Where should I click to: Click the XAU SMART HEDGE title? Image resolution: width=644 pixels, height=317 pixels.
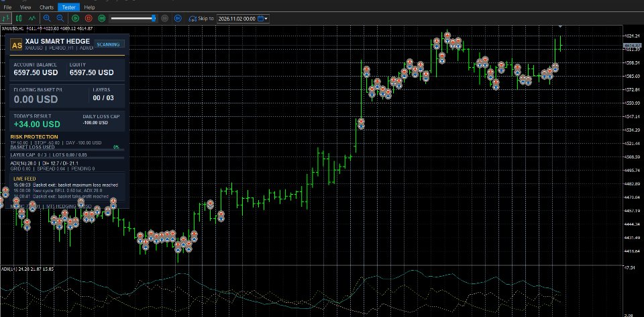click(58, 42)
